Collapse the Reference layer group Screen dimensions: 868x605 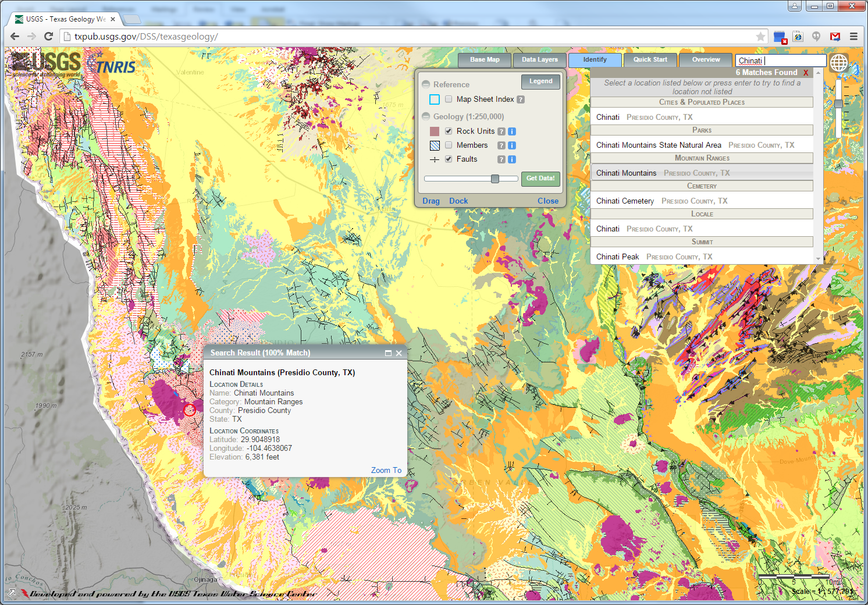pos(426,84)
